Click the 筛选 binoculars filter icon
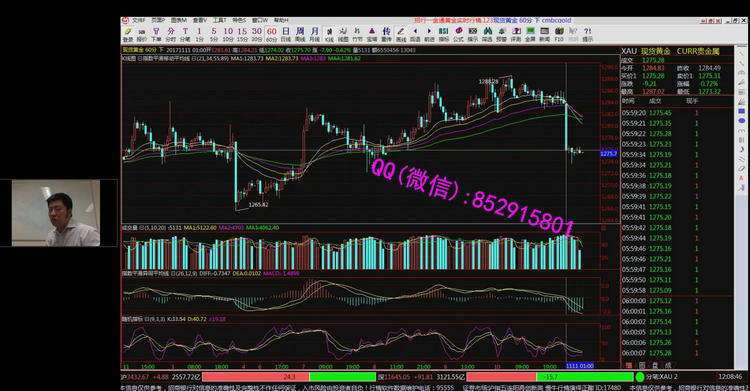This screenshot has width=750, height=391. coord(487,34)
